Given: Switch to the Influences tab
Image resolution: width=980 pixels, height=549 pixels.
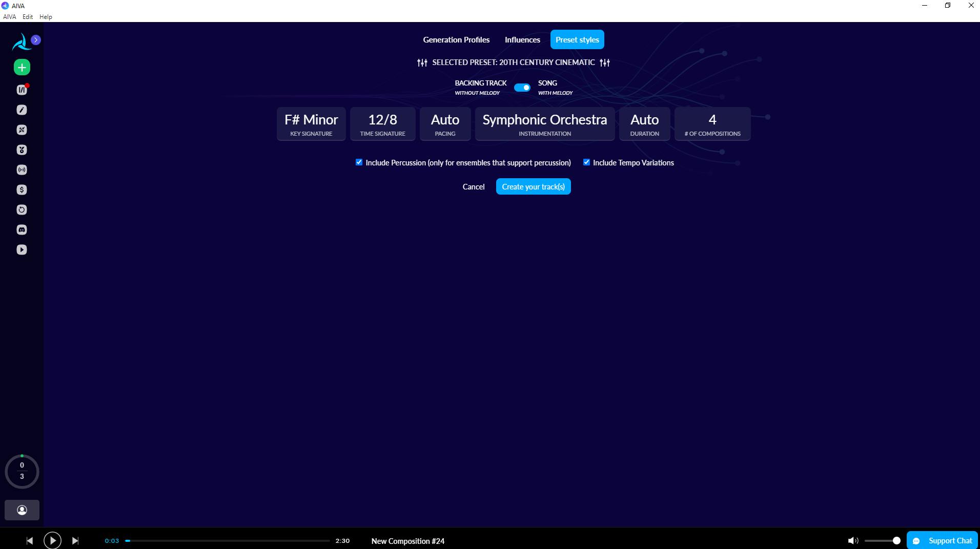Looking at the screenshot, I should 522,40.
